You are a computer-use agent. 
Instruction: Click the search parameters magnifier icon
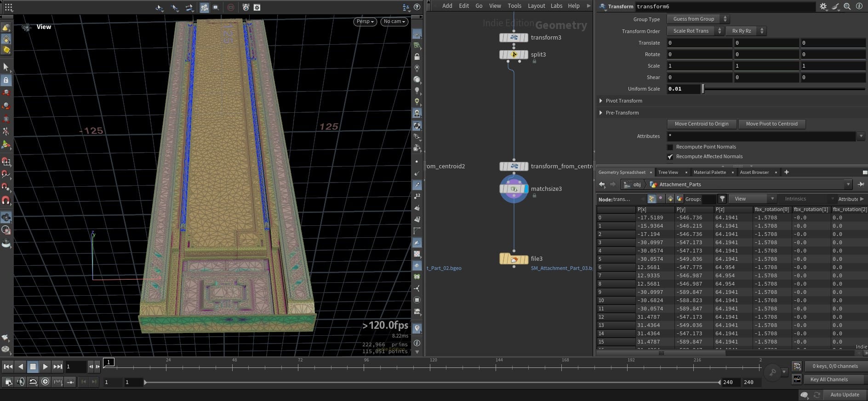[x=847, y=6]
